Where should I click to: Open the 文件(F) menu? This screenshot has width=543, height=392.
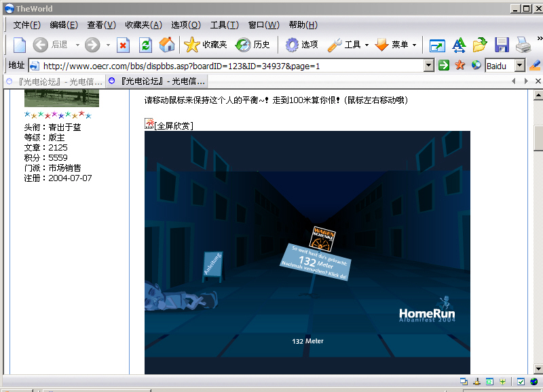coord(26,25)
